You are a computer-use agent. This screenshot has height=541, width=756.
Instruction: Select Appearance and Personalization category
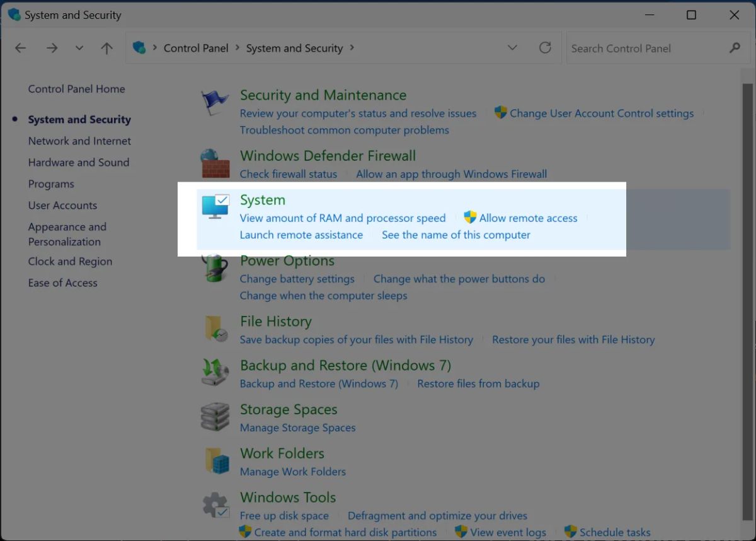coord(67,234)
